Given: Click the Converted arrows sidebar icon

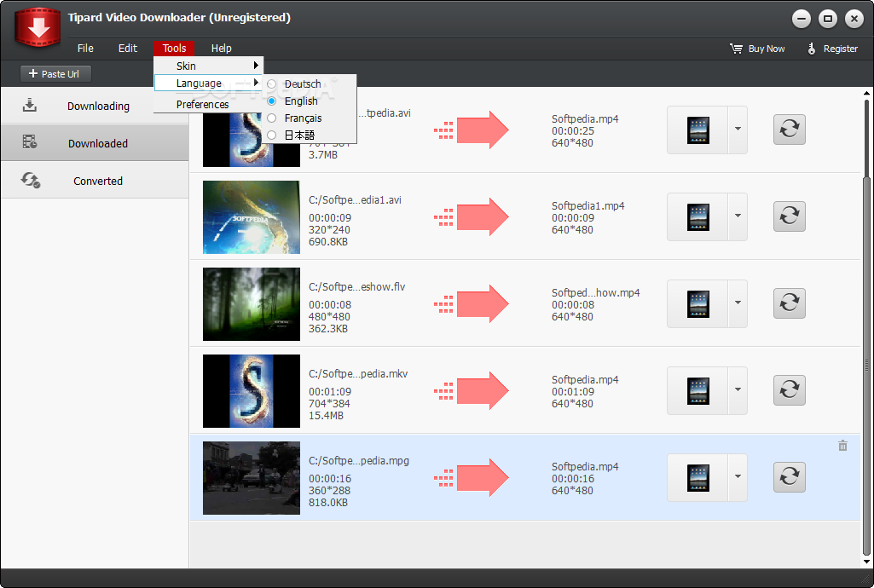Looking at the screenshot, I should 30,180.
